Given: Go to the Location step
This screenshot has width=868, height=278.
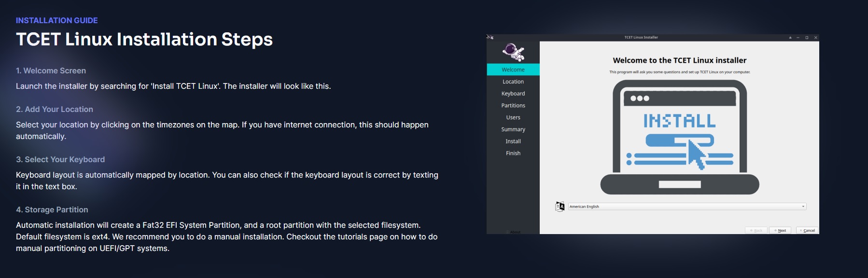Looking at the screenshot, I should [x=513, y=82].
